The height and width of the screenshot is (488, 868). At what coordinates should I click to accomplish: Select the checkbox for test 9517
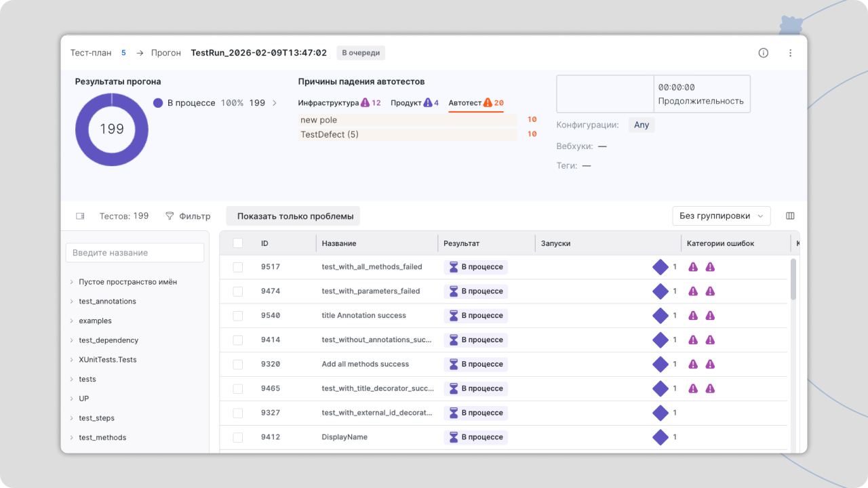[x=238, y=267]
